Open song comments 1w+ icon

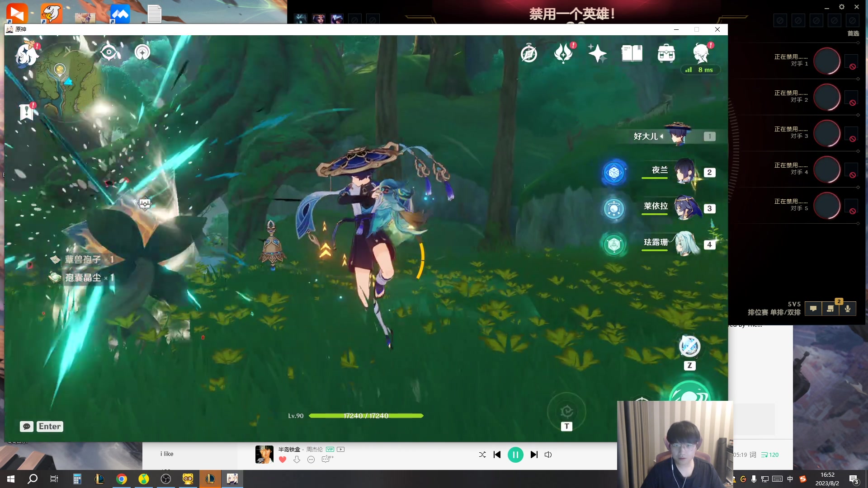click(x=327, y=459)
